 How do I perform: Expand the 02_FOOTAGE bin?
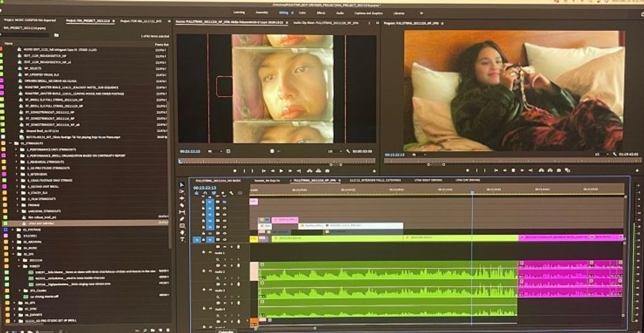(x=12, y=230)
